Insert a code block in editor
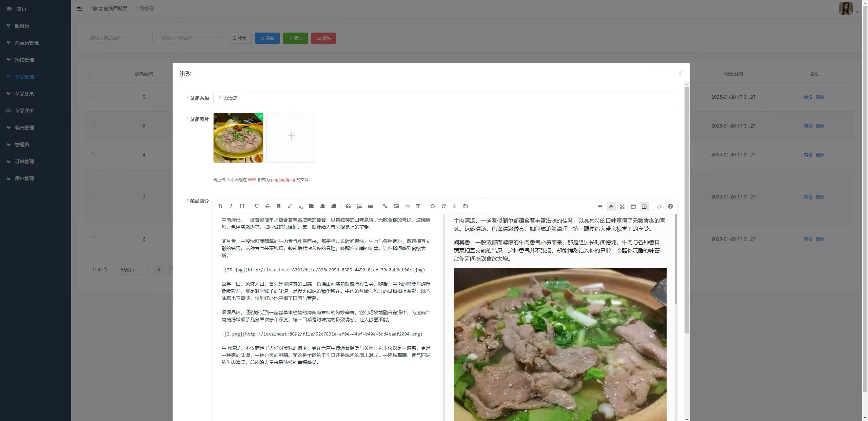Viewport: 868px width, 421px height. pos(407,206)
